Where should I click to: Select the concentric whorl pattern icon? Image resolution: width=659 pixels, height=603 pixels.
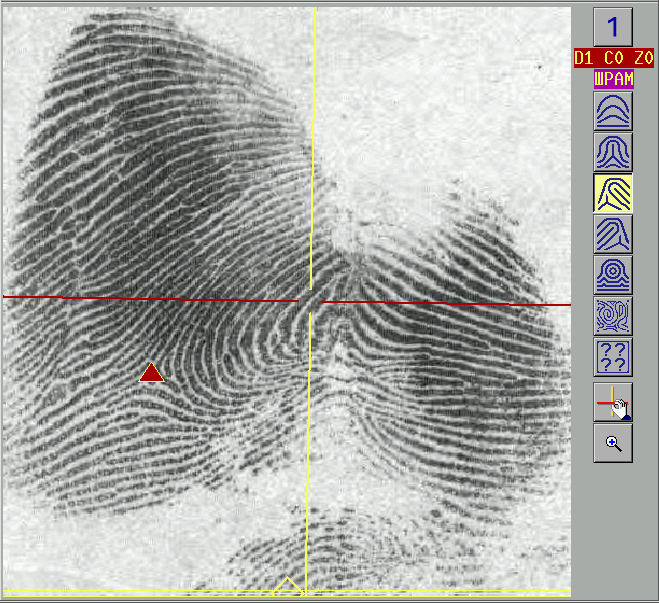(613, 275)
